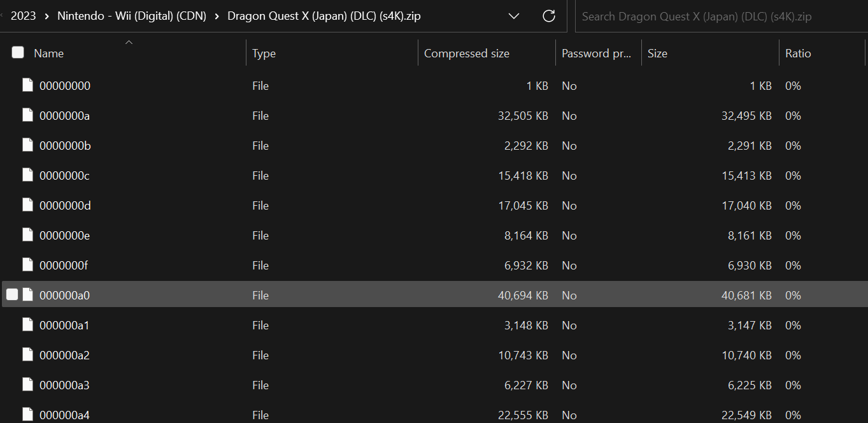Click the file icon of 000000a3
The width and height of the screenshot is (868, 423).
click(27, 385)
